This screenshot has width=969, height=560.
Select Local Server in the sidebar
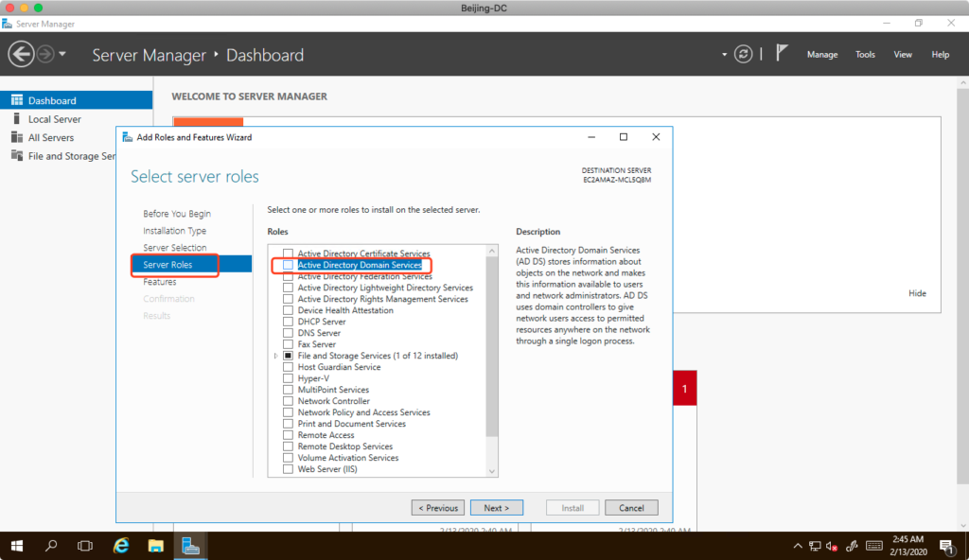(x=54, y=119)
